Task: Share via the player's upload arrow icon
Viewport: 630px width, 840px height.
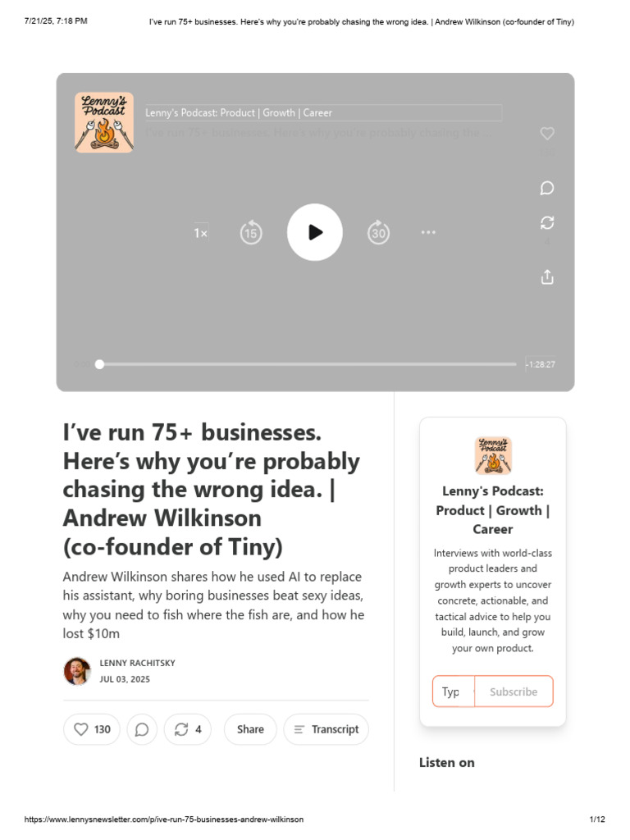Action: 547,277
